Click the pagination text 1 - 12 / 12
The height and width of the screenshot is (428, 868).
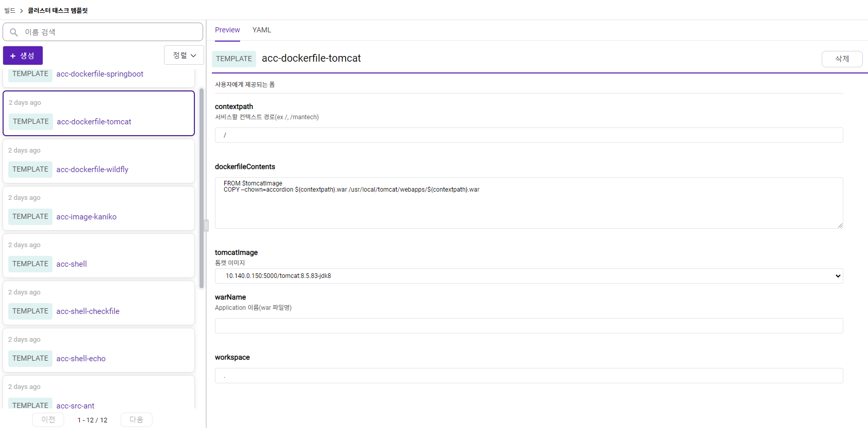(x=93, y=420)
